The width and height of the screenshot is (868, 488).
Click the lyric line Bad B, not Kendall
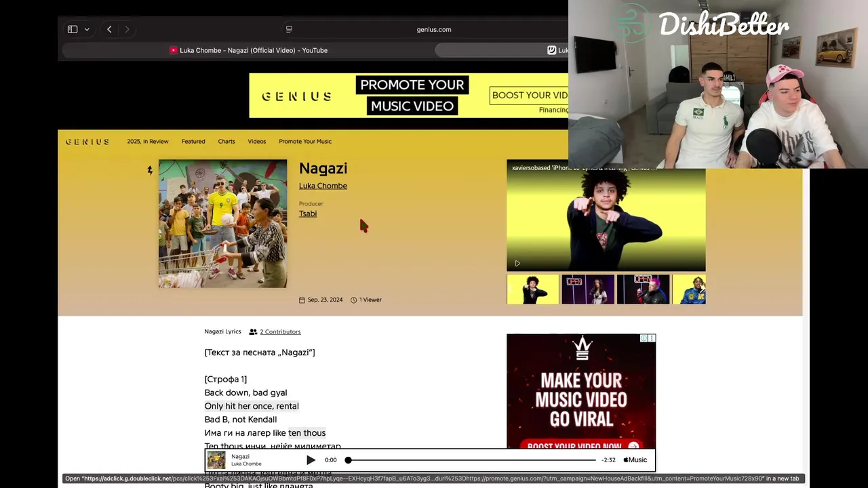pyautogui.click(x=241, y=420)
